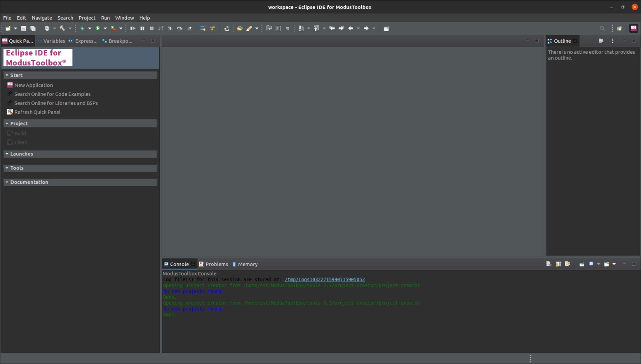Click the Outline view menu three-dots icon

click(x=613, y=41)
